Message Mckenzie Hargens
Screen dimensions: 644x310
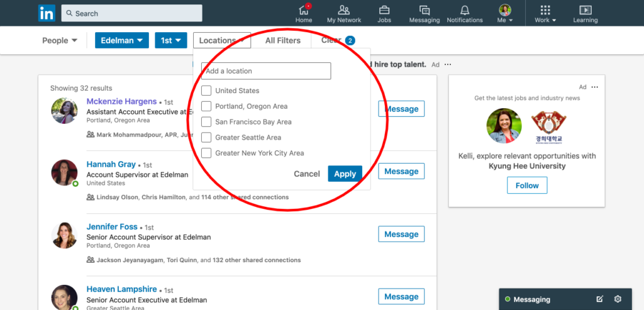401,109
